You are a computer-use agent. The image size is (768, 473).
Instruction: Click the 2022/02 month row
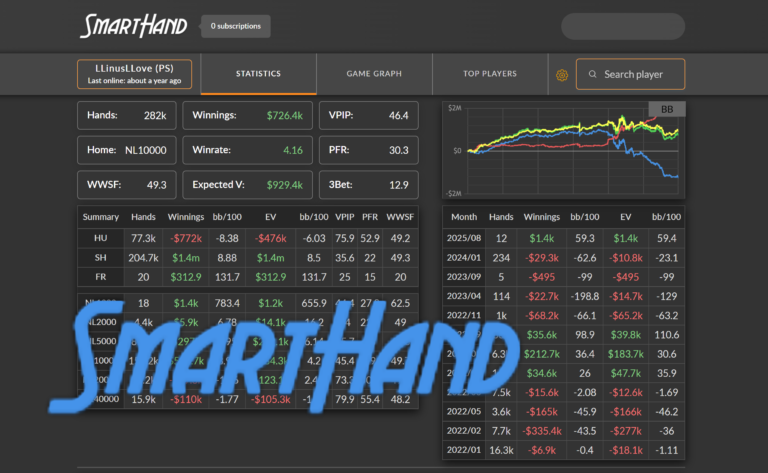(563, 431)
